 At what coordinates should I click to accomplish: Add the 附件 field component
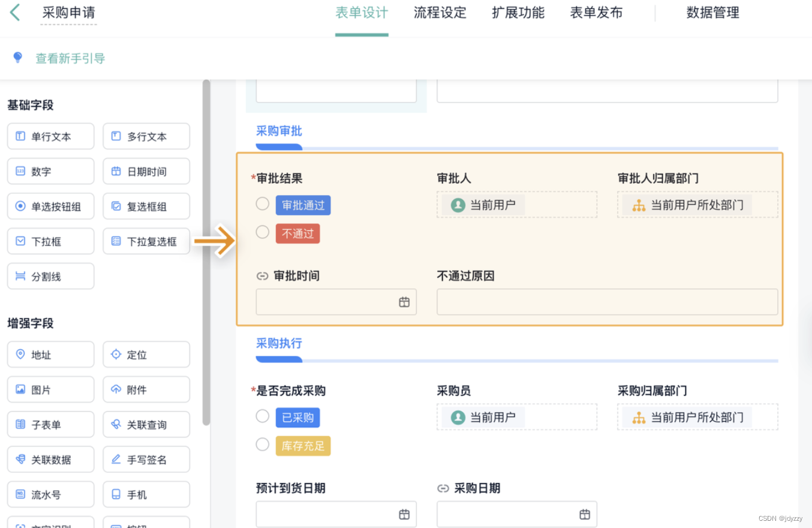[146, 389]
